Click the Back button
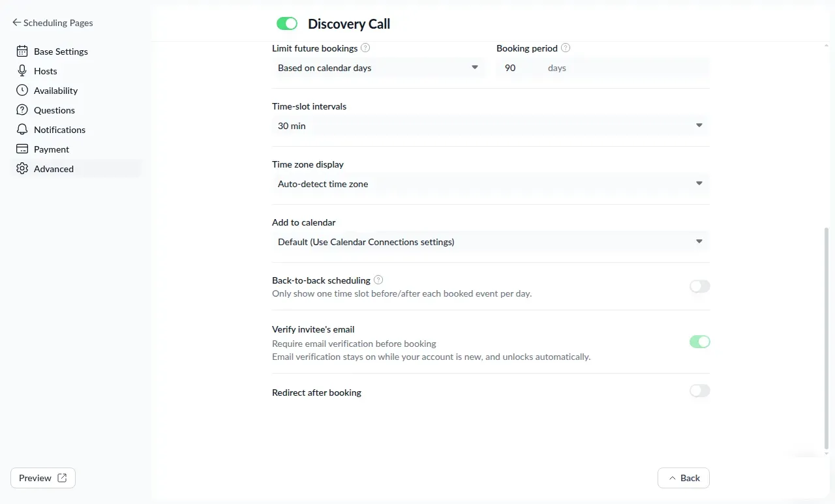 pyautogui.click(x=683, y=478)
